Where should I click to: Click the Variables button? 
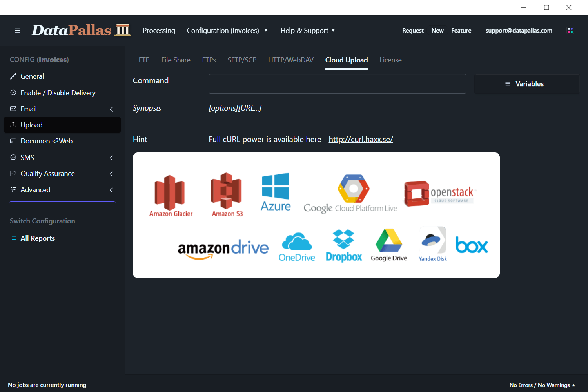click(x=527, y=84)
